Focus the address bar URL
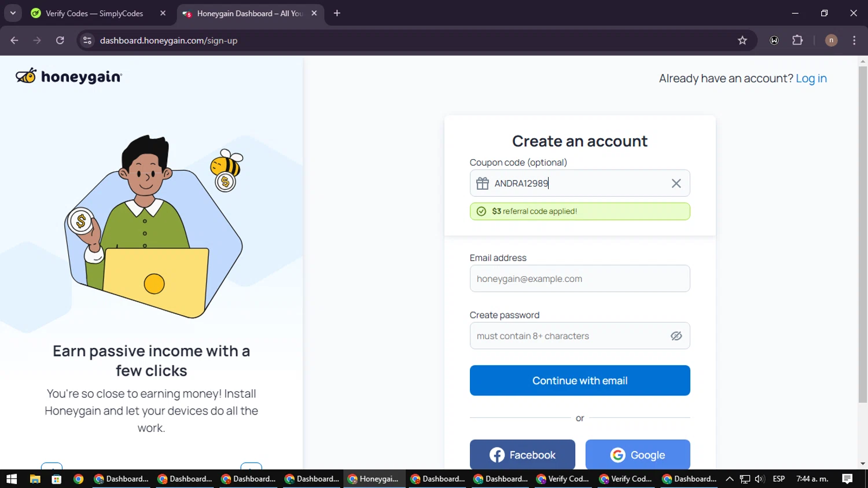The image size is (868, 488). point(168,41)
